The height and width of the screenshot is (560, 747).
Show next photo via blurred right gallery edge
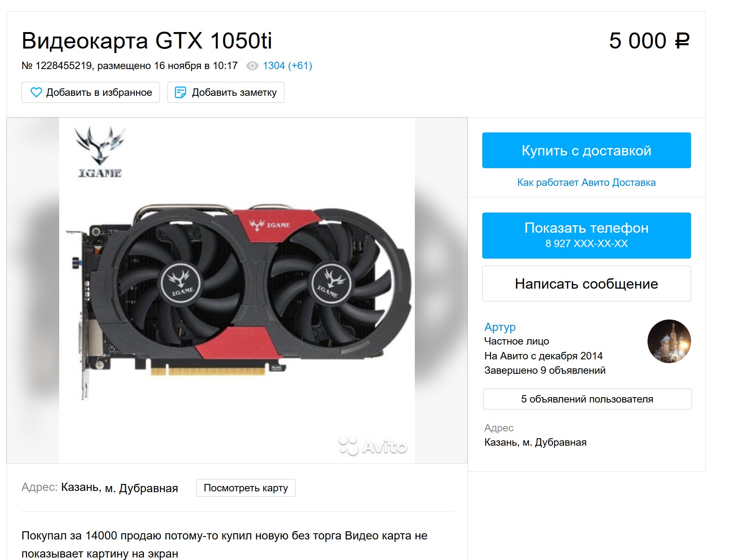tap(441, 291)
